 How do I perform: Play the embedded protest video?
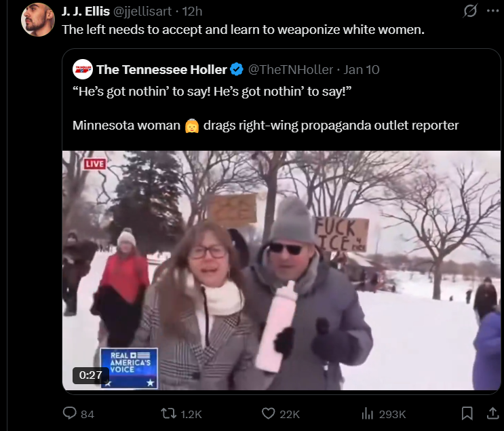(282, 270)
